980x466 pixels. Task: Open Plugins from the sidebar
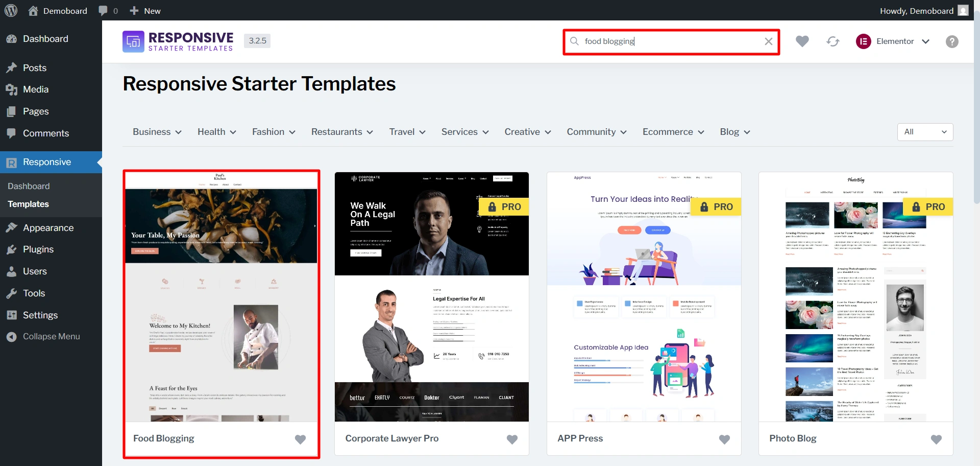tap(38, 249)
